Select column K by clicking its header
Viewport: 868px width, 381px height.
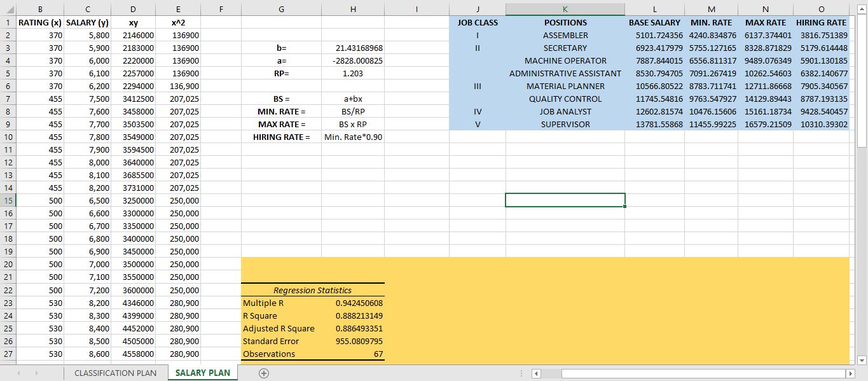click(x=565, y=9)
